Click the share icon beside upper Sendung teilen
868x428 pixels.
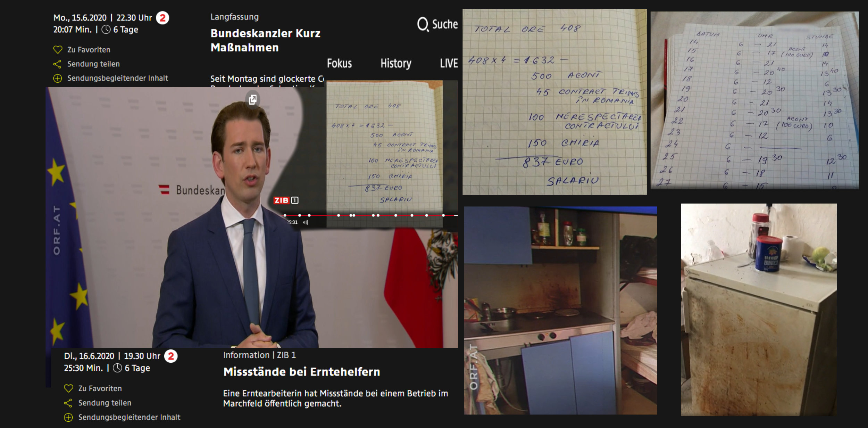point(57,64)
